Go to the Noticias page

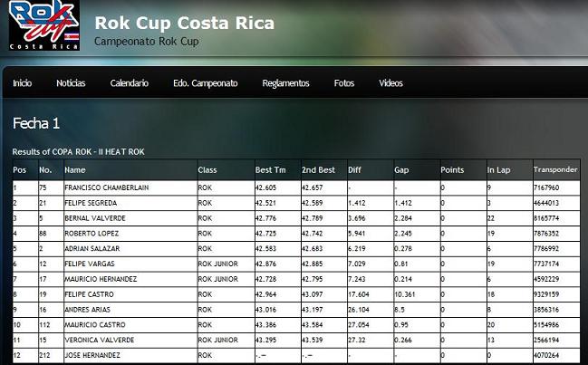click(x=71, y=83)
